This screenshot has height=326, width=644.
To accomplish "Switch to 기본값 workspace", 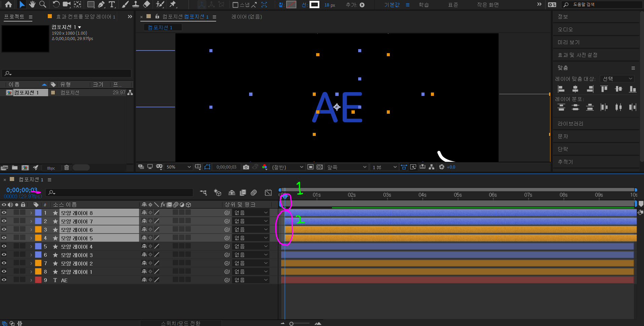I will (x=392, y=5).
